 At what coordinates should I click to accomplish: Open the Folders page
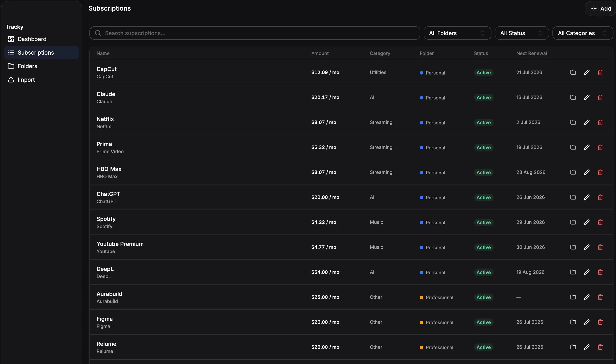pyautogui.click(x=42, y=66)
